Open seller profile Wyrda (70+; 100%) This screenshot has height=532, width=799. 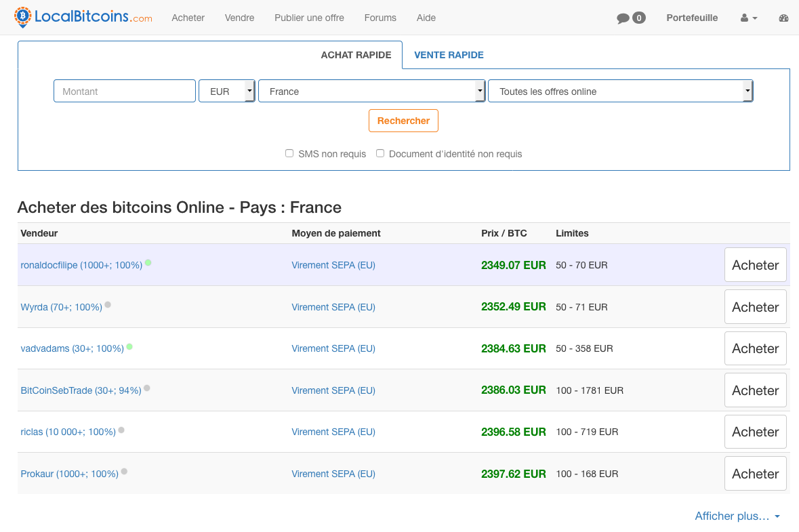coord(61,307)
